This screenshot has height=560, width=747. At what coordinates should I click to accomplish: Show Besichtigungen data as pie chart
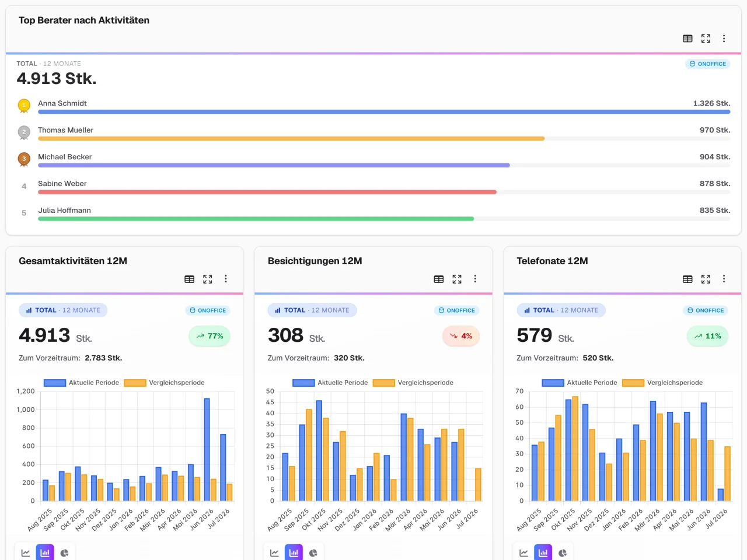[313, 553]
